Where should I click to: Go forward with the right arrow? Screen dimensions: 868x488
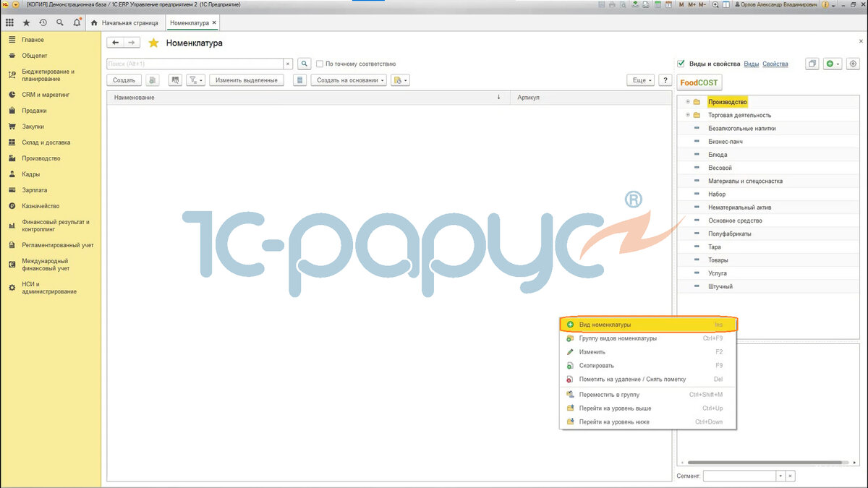pos(132,43)
